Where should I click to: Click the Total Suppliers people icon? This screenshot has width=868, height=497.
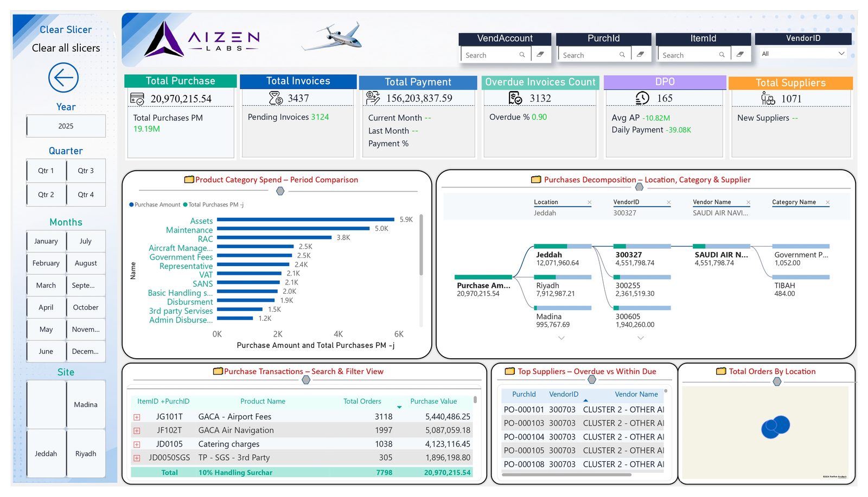(768, 98)
